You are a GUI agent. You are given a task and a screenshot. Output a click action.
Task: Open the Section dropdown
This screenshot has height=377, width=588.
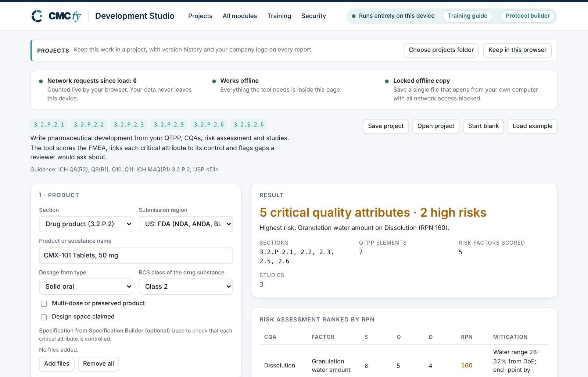click(86, 224)
